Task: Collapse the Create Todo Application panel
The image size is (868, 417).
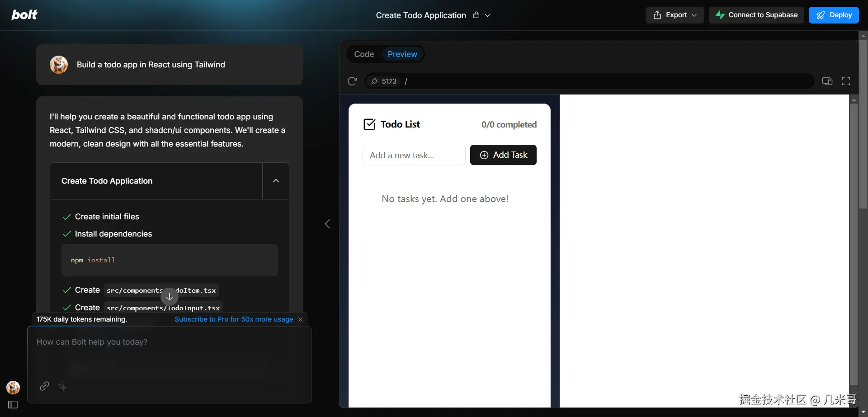Action: [x=276, y=181]
